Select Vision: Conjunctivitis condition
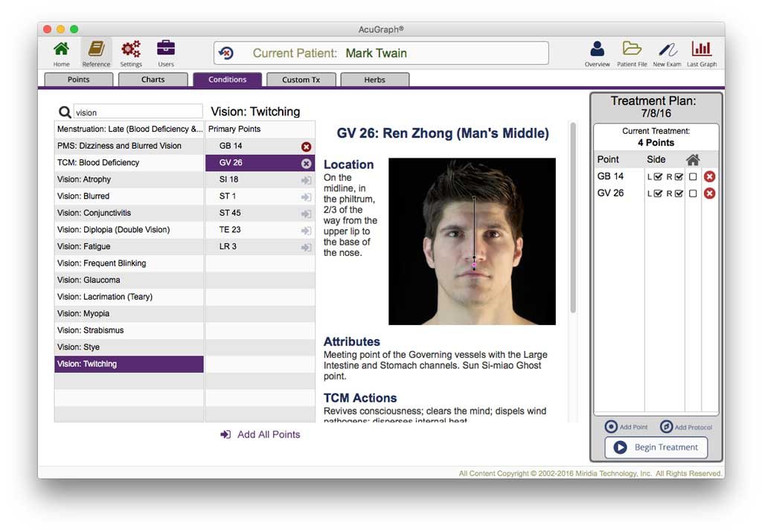The height and width of the screenshot is (532, 762). [129, 213]
